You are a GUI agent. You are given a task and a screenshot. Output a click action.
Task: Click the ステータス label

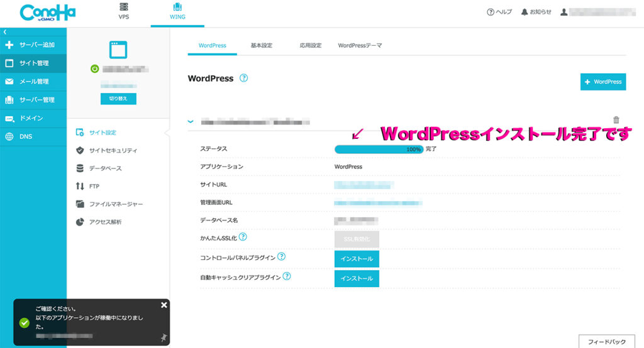point(213,148)
